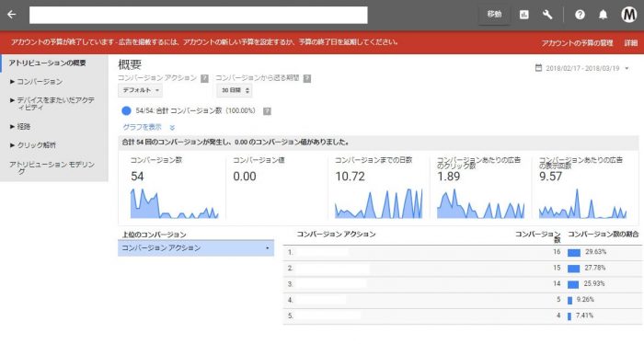Screen dimensions: 644x344
Task: Click the グラフを表示 link
Action: click(x=142, y=127)
